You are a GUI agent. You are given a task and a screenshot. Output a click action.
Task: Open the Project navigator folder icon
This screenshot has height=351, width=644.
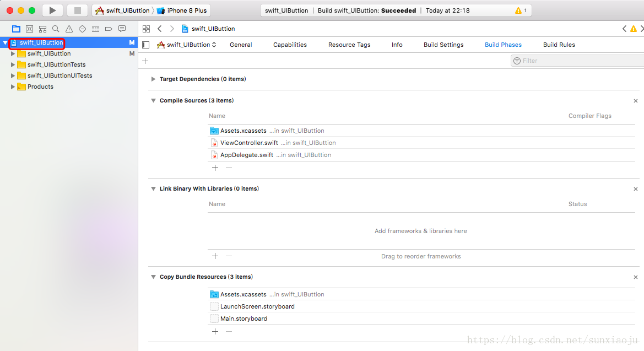click(x=16, y=29)
